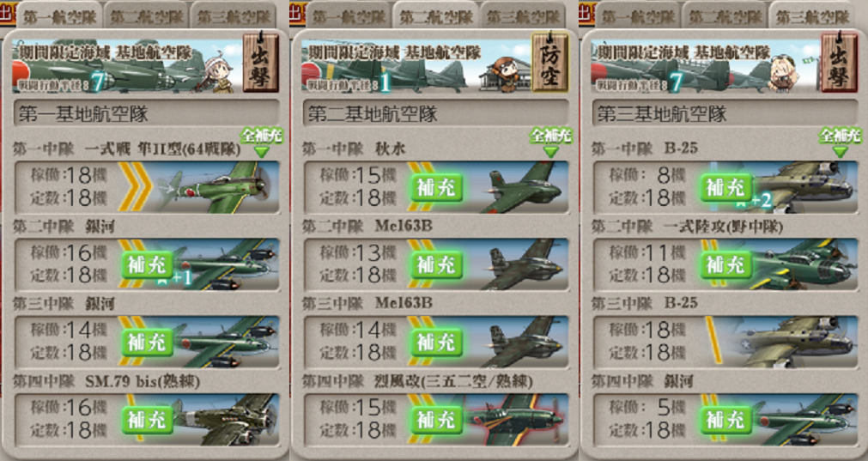Toggle the third air base sortie plaque
The image size is (868, 461).
840,63
